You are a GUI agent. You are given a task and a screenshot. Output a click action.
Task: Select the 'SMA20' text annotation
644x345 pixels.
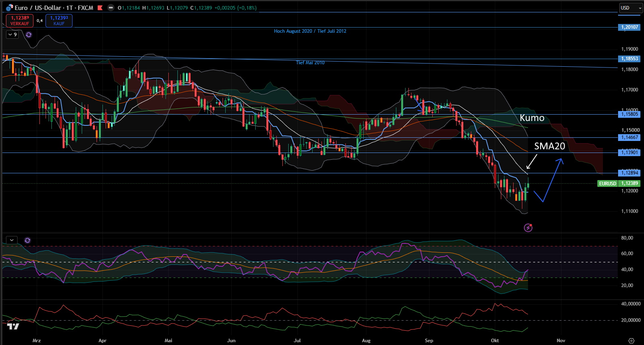coord(549,146)
